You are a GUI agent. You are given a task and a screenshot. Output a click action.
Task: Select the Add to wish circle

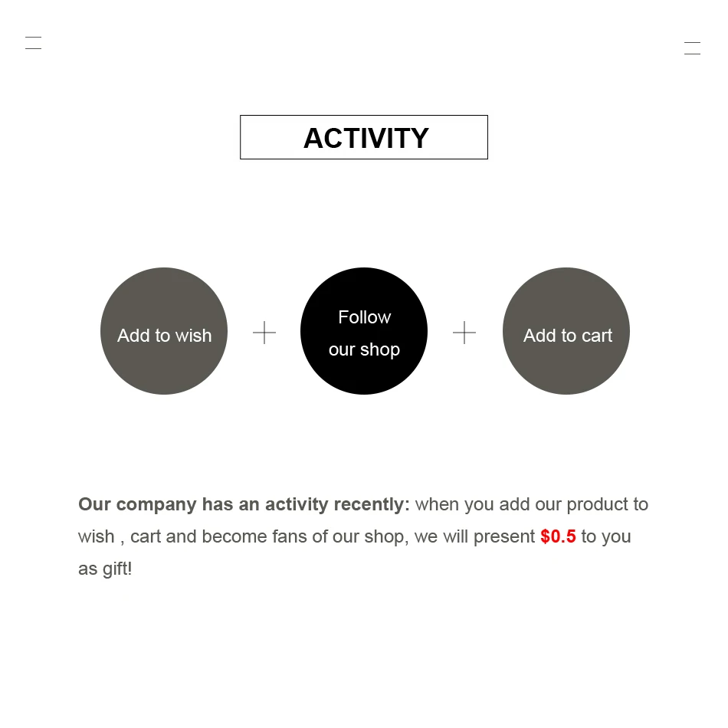point(164,331)
